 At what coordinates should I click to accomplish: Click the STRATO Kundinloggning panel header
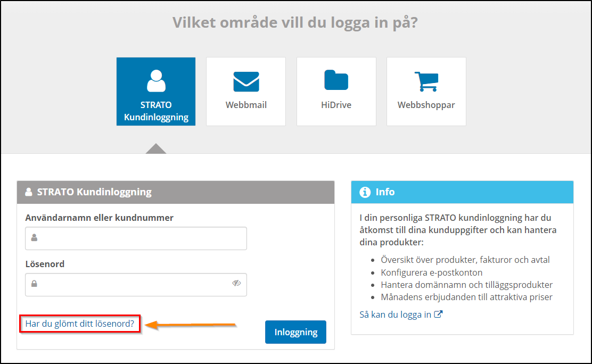pyautogui.click(x=94, y=192)
